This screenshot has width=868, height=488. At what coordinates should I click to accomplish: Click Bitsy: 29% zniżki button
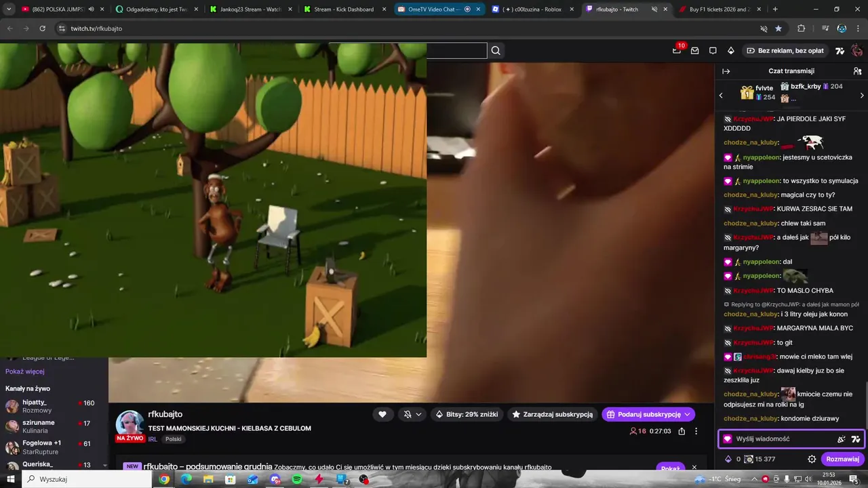pos(467,414)
